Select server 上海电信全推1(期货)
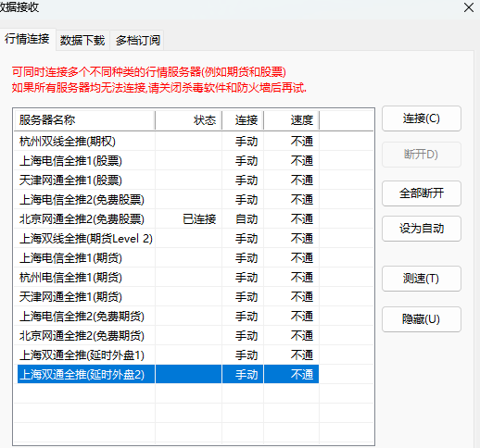This screenshot has height=448, width=480. pos(70,258)
